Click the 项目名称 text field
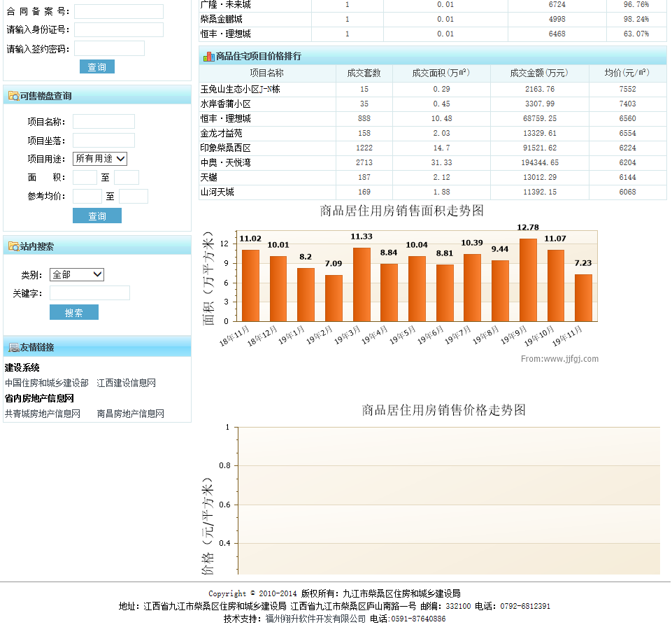Screen dimensions: 672x627 pos(103,122)
